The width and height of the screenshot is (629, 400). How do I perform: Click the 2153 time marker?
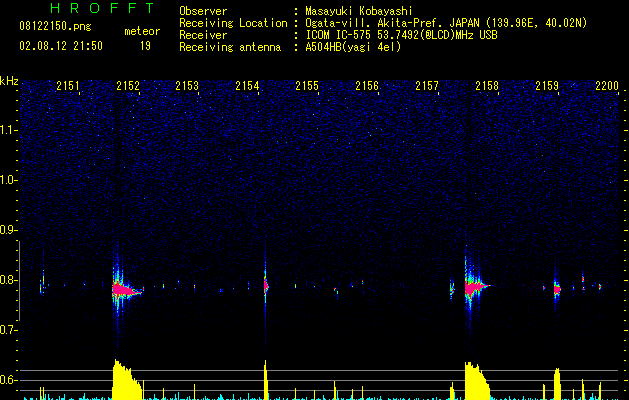click(x=187, y=85)
